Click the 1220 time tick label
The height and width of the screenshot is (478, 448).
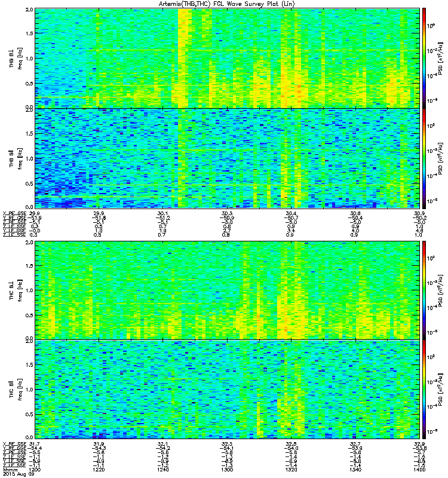click(x=99, y=470)
